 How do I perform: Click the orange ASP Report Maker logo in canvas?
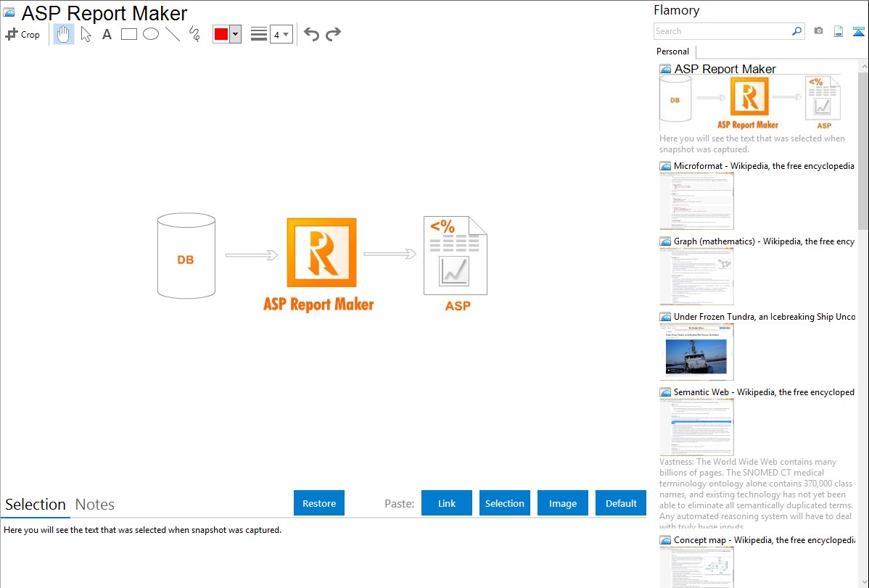coord(321,253)
